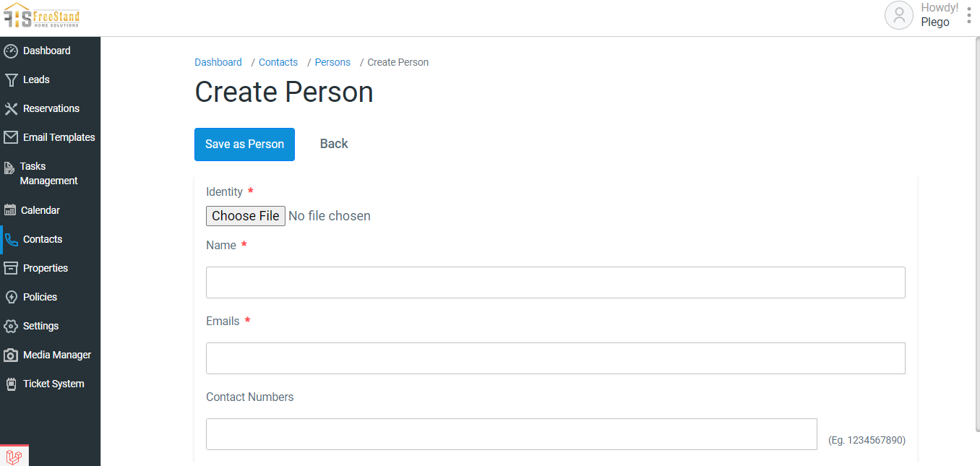Select the Leads funnel icon
Viewport: 980px width, 466px height.
[x=11, y=79]
